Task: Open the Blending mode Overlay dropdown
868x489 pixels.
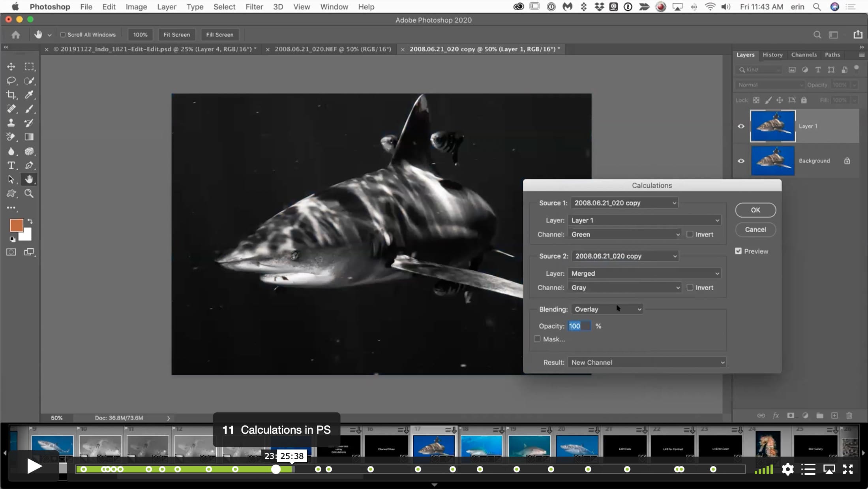Action: (607, 309)
